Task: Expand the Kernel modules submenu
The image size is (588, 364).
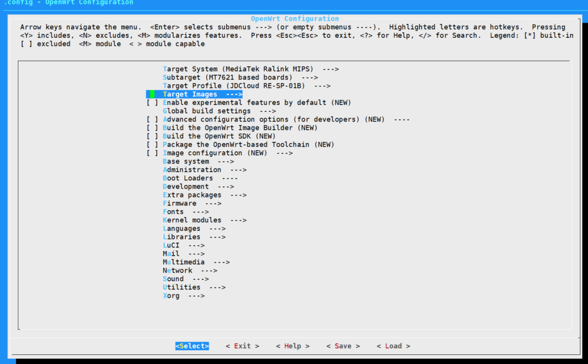Action: pyautogui.click(x=204, y=220)
